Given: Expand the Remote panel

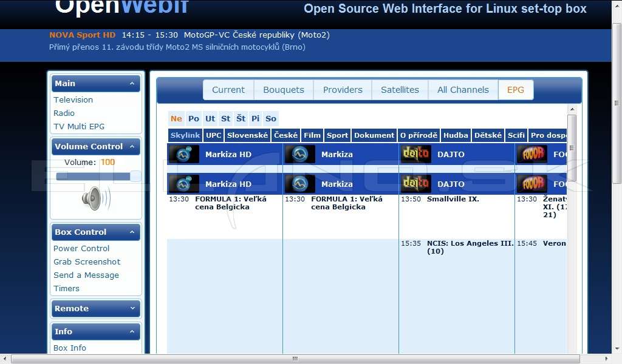Looking at the screenshot, I should point(132,308).
